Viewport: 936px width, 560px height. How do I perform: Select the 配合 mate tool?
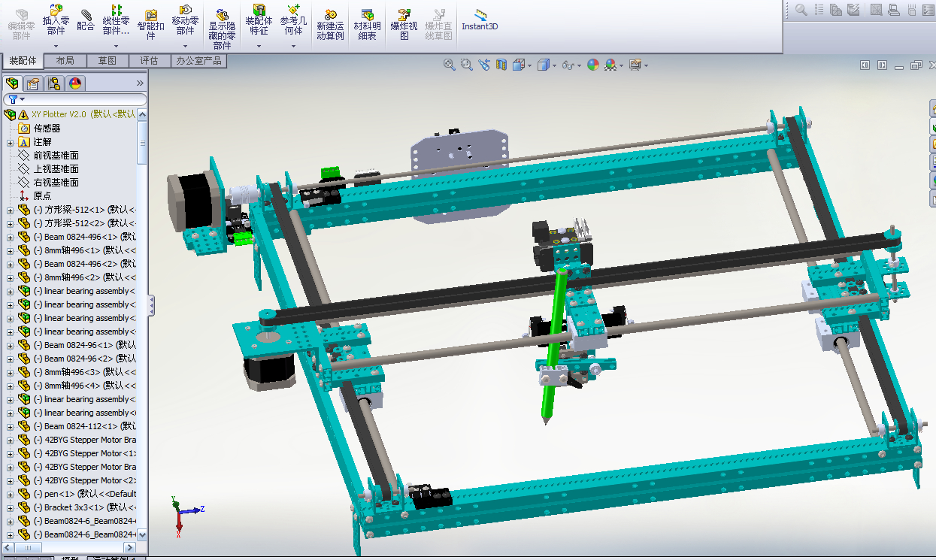coord(86,20)
